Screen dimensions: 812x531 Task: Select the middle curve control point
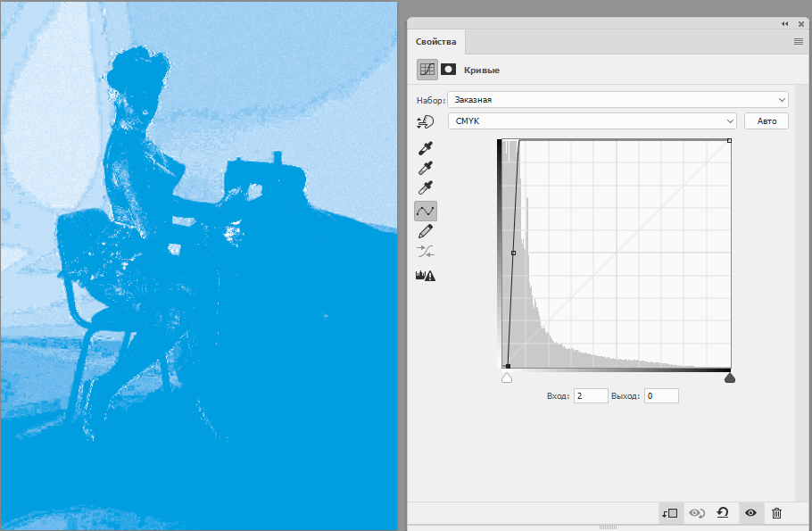coord(513,253)
